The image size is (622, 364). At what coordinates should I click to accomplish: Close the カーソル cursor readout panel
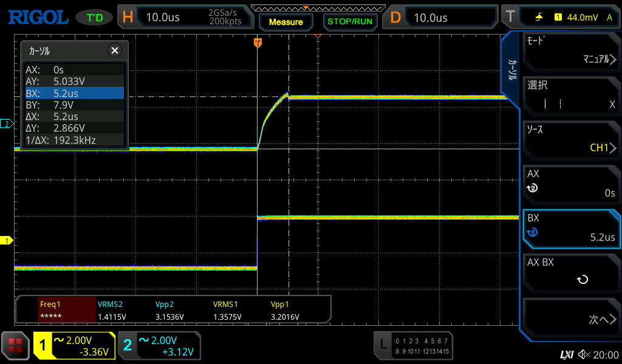[x=114, y=51]
